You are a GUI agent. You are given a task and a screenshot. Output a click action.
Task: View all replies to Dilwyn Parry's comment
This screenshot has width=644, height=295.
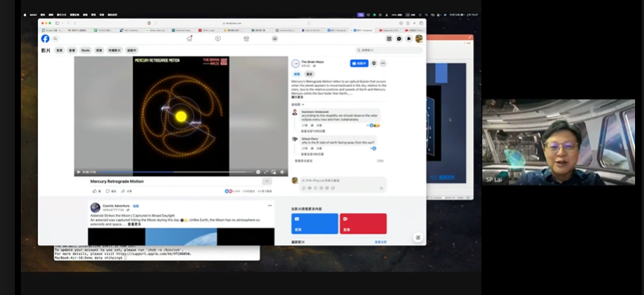coord(312,155)
